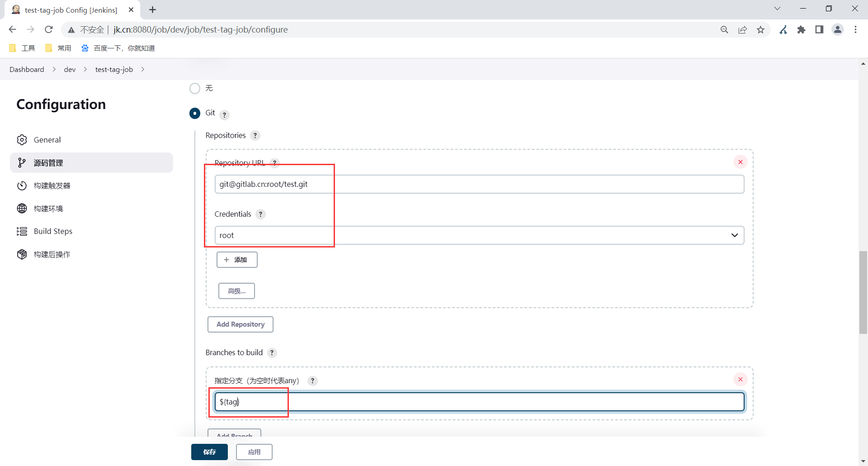
Task: Show help for 指定分支 field
Action: [312, 380]
